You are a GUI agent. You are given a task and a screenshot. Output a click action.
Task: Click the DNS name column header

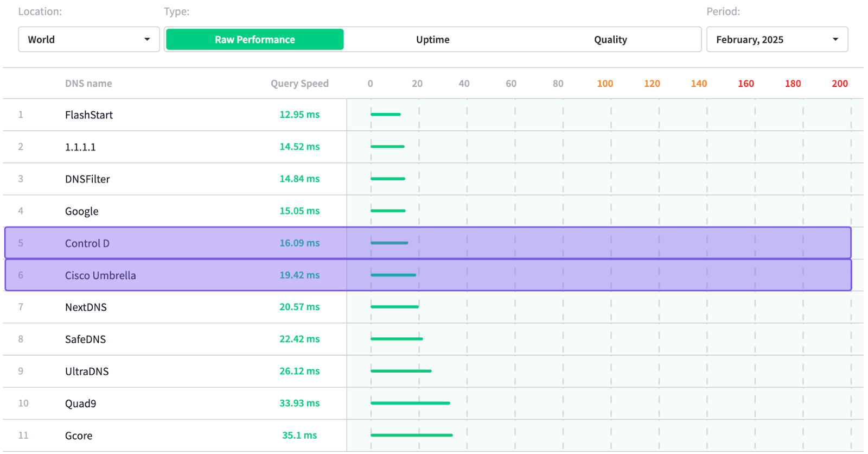88,84
